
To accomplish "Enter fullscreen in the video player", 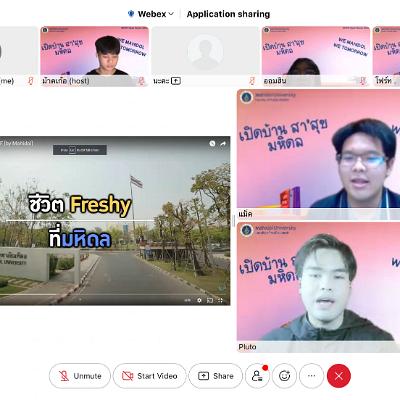I will pyautogui.click(x=220, y=300).
